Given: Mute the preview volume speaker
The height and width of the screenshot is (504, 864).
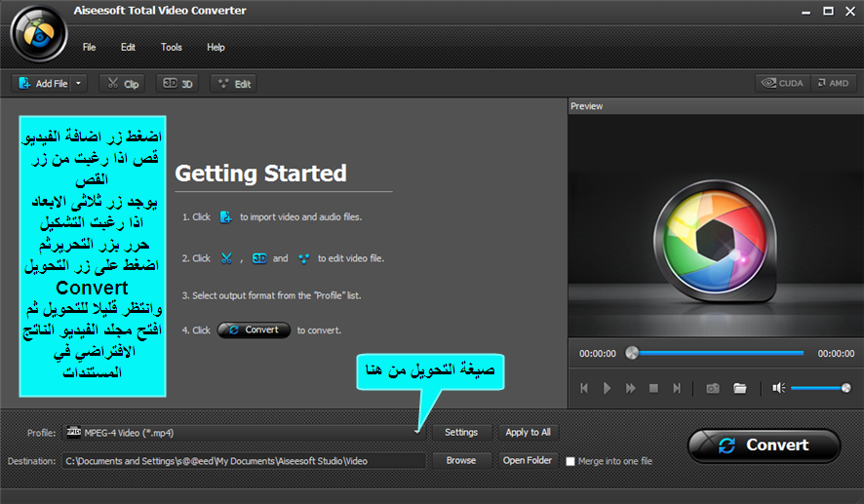Looking at the screenshot, I should (778, 388).
